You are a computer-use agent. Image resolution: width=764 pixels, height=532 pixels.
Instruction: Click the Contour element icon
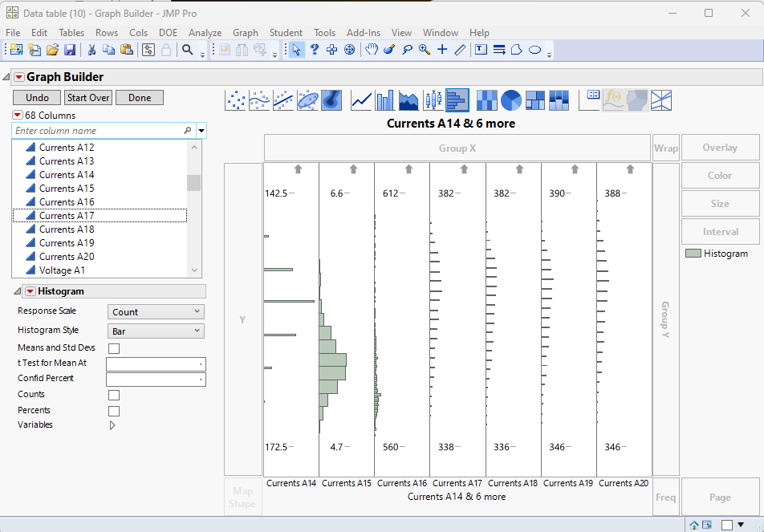click(332, 100)
